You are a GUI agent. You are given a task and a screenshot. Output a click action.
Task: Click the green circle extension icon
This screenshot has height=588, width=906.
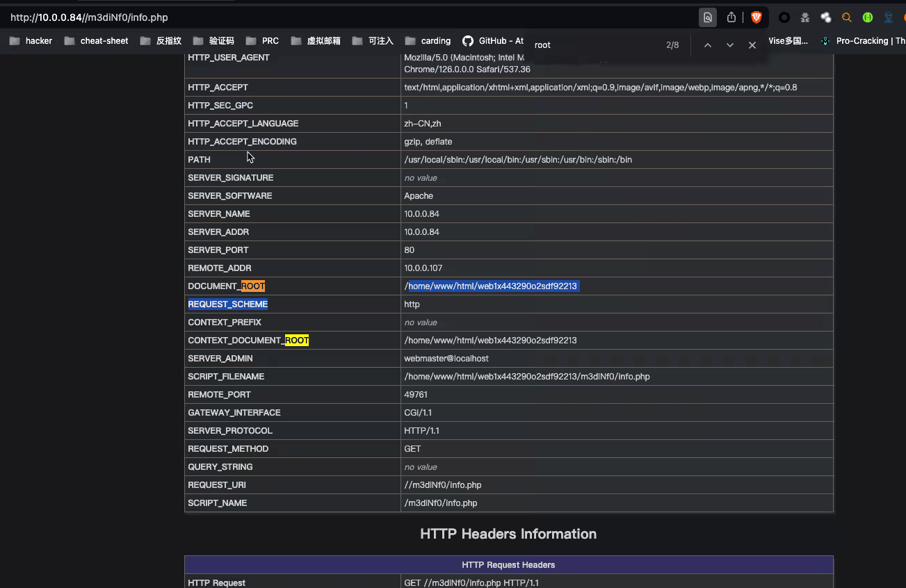(x=867, y=17)
